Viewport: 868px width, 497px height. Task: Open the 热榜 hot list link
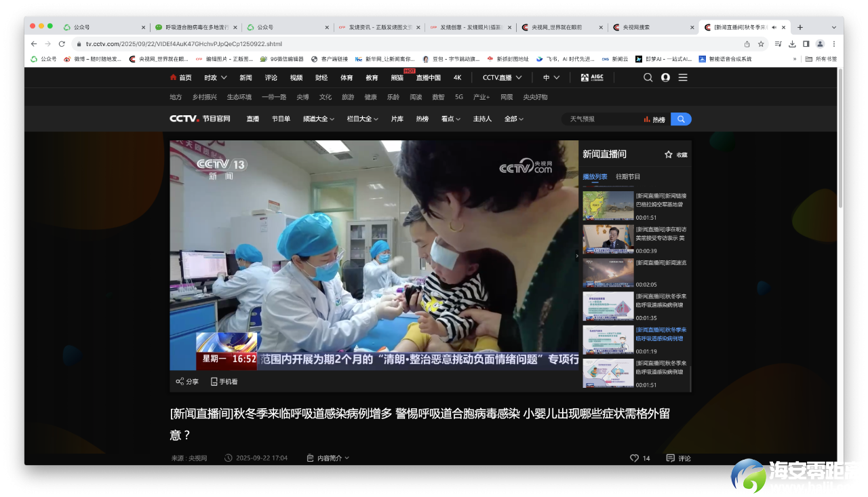(x=654, y=119)
